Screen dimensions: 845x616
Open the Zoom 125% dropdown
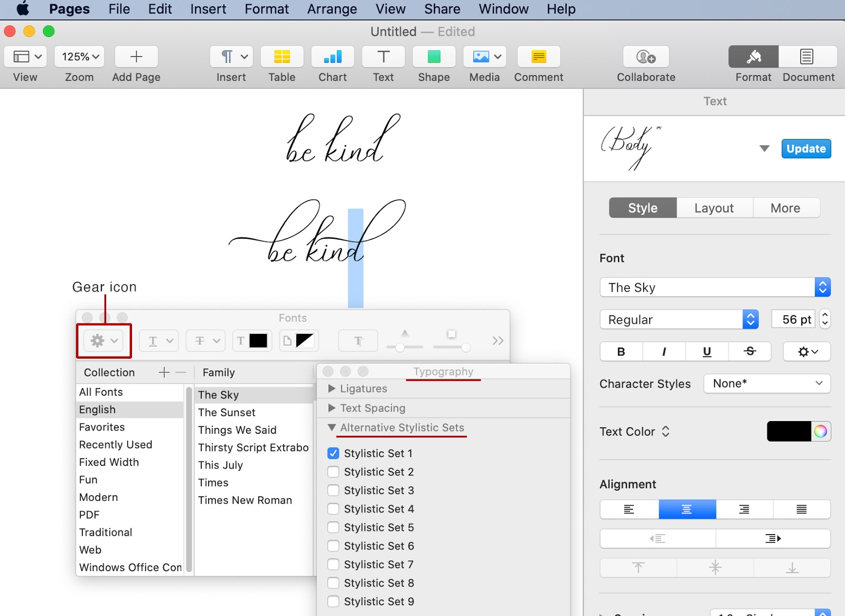click(x=79, y=57)
